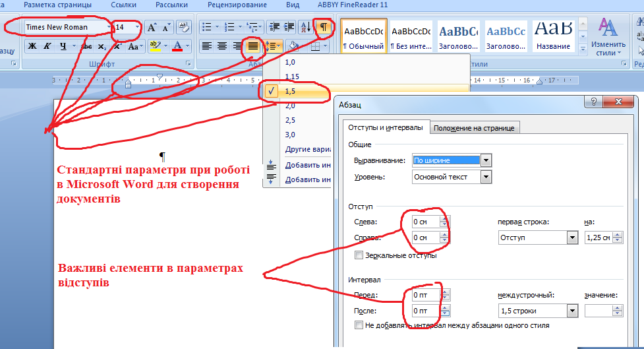
Task: Decrease paragraph indent icon
Action: 274,28
